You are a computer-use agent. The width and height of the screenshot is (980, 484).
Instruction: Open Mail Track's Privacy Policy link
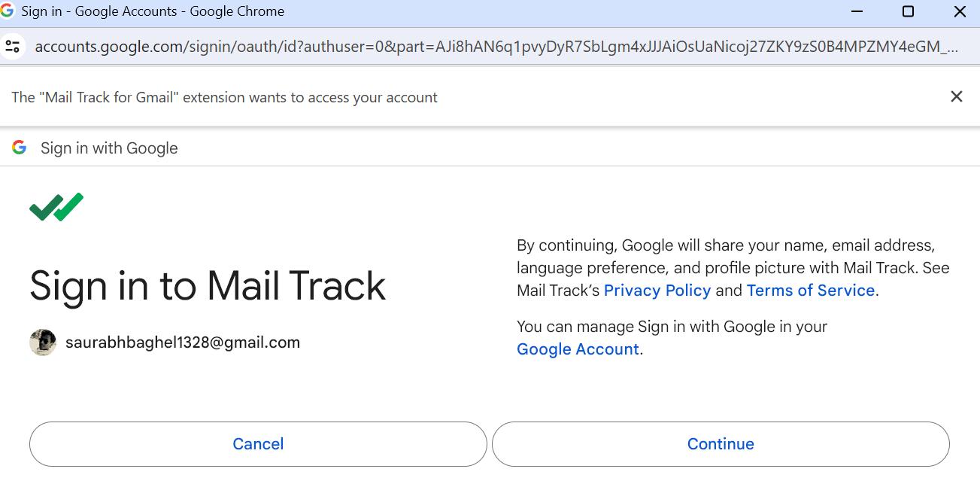(657, 291)
